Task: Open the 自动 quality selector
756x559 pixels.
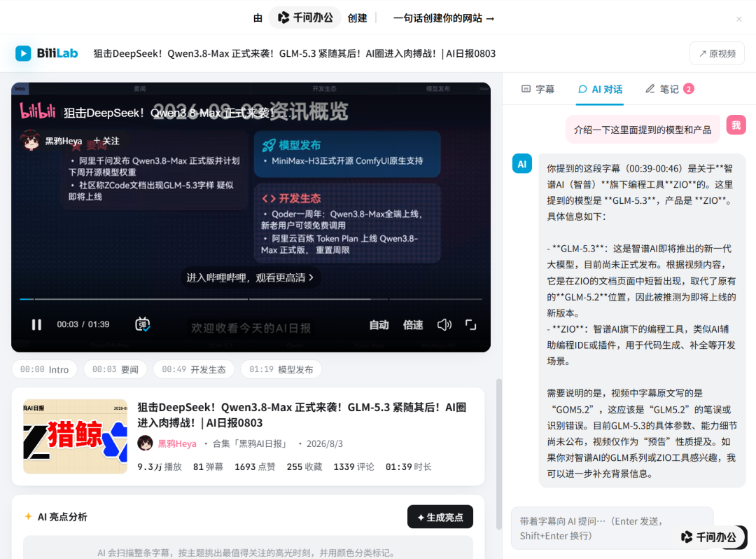Action: pyautogui.click(x=379, y=325)
